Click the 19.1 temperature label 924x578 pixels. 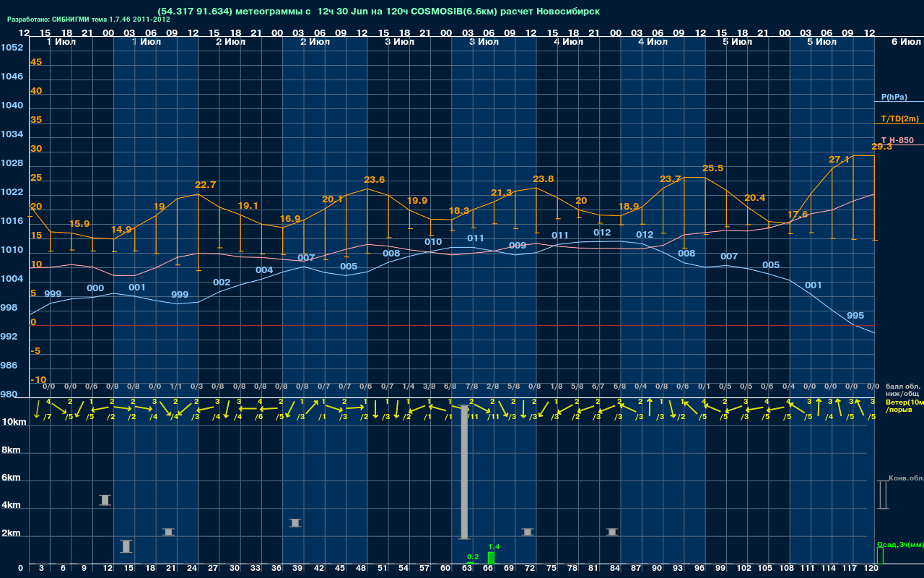(248, 205)
